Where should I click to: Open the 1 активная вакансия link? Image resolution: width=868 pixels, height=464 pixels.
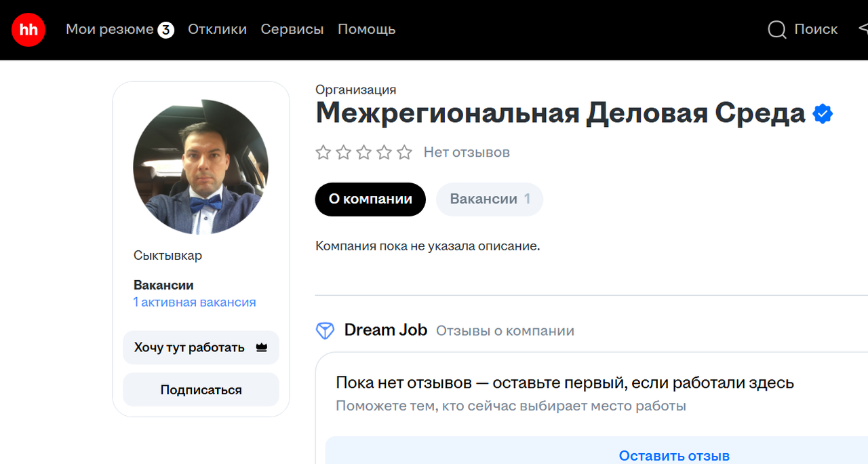click(195, 303)
